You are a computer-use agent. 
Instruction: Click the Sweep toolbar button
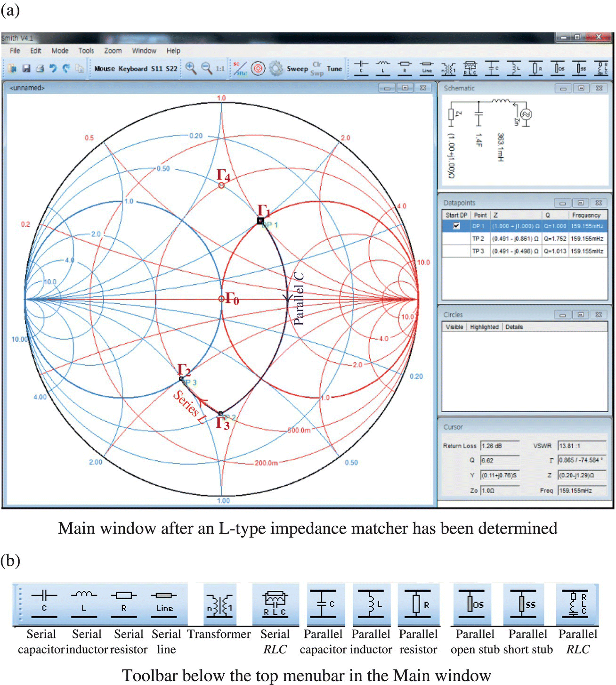297,69
